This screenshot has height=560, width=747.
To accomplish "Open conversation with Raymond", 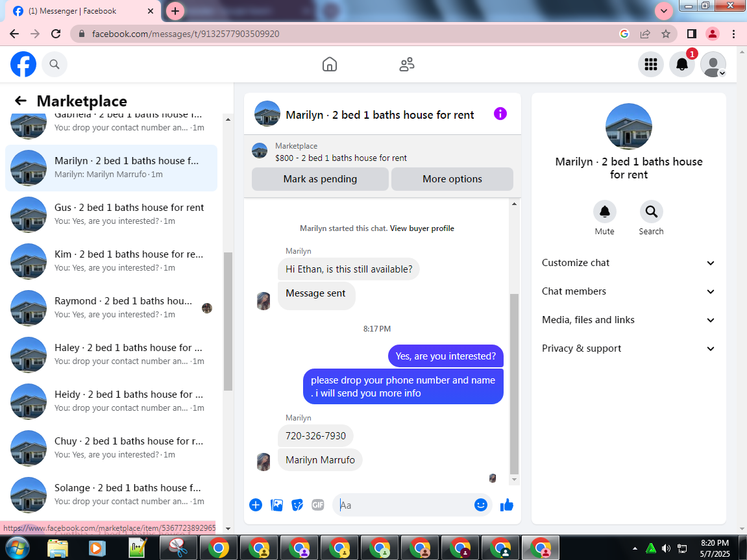I will [x=112, y=308].
